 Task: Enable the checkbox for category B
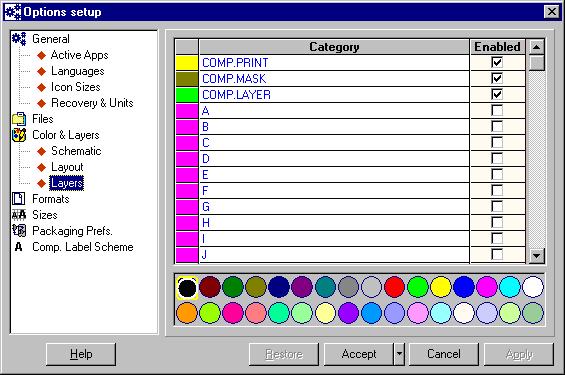pyautogui.click(x=497, y=126)
